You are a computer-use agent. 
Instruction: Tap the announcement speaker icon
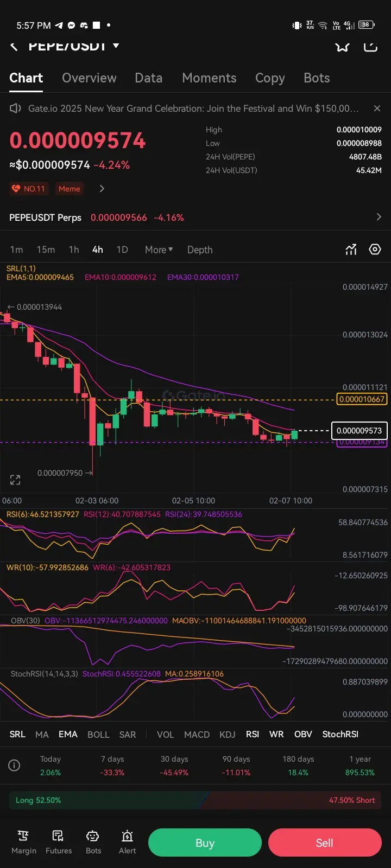(x=15, y=108)
